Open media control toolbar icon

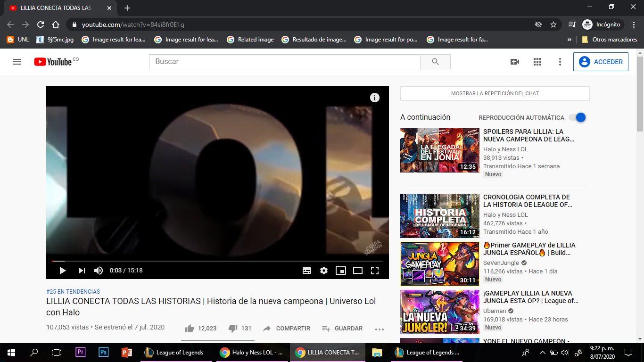point(572,25)
